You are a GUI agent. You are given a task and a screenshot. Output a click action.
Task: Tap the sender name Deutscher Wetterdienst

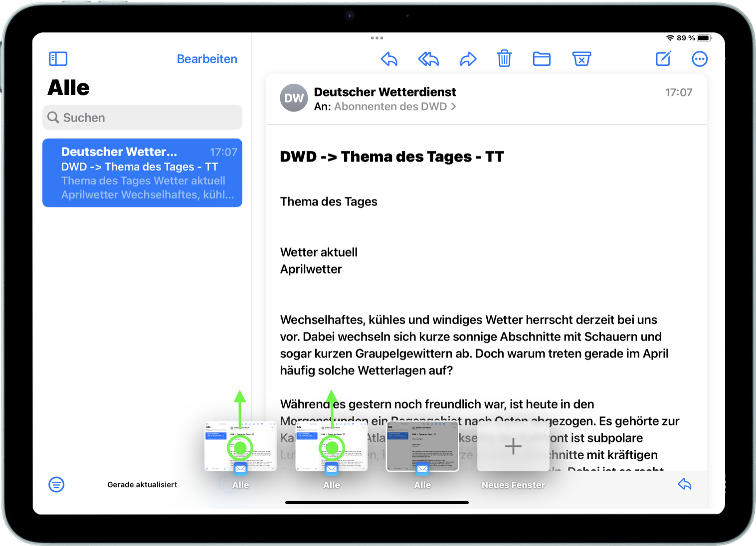[385, 92]
